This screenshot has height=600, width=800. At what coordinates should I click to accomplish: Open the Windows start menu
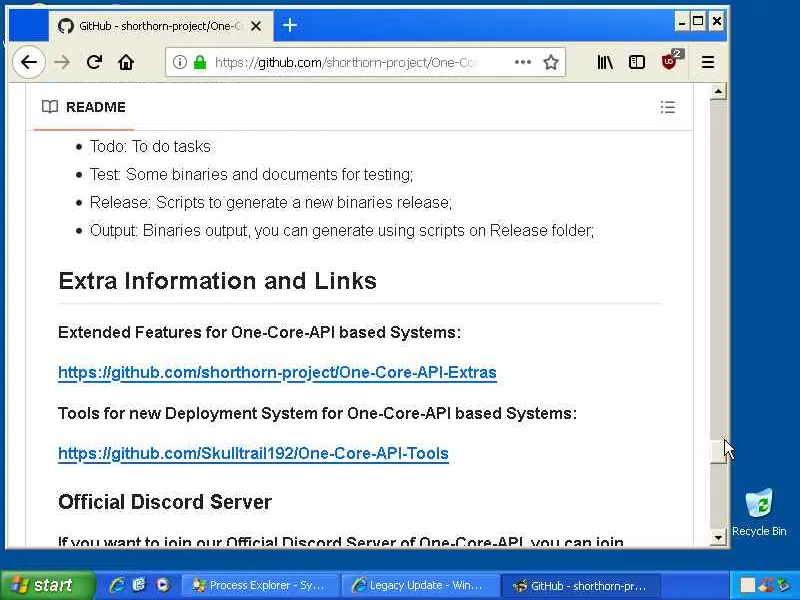click(x=47, y=585)
